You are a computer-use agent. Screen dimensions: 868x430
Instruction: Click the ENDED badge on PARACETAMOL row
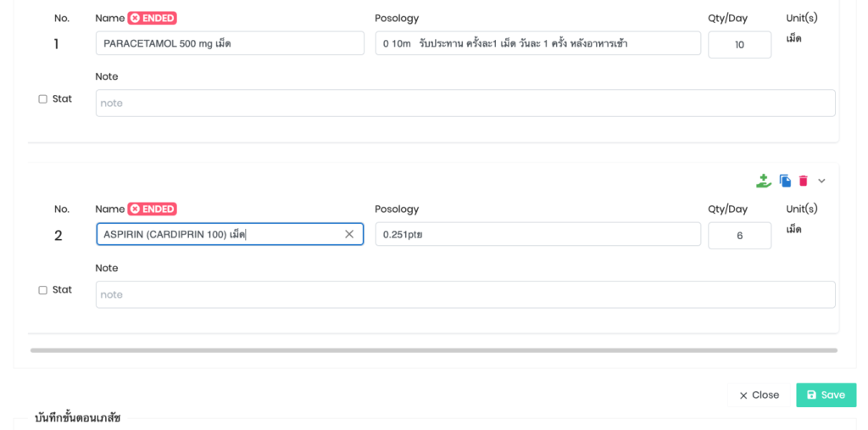tap(153, 18)
